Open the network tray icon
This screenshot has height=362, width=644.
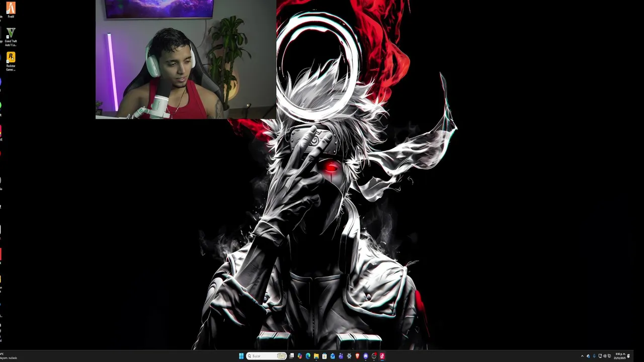600,356
